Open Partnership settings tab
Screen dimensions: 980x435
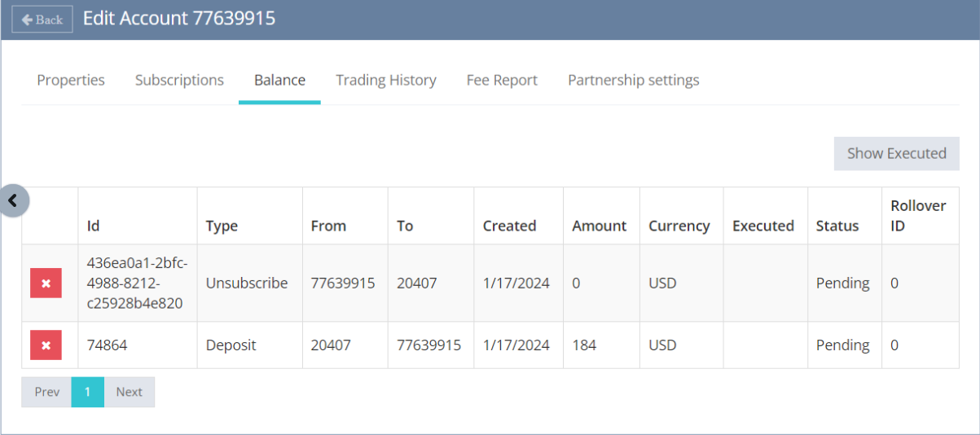click(x=633, y=80)
